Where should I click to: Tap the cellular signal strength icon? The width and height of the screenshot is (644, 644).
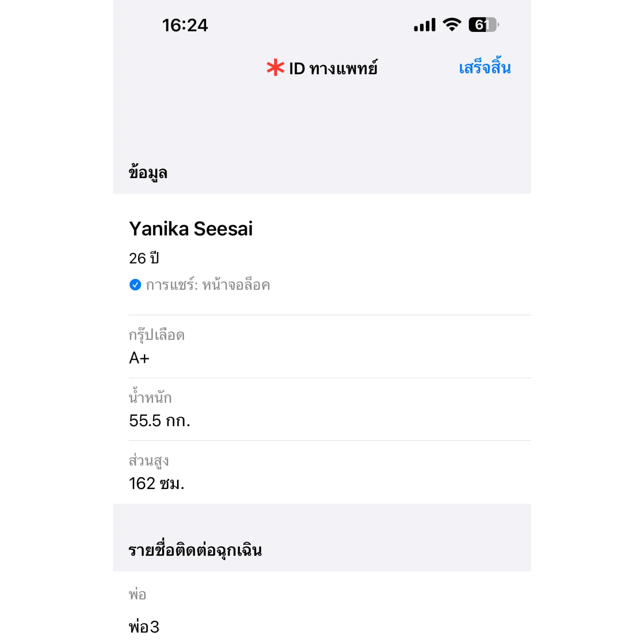[x=424, y=25]
